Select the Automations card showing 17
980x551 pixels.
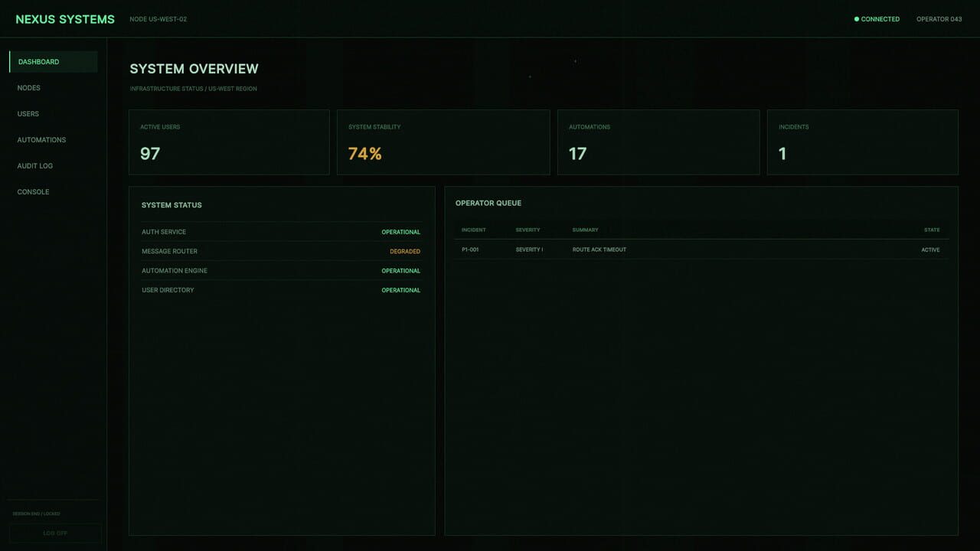pos(658,142)
